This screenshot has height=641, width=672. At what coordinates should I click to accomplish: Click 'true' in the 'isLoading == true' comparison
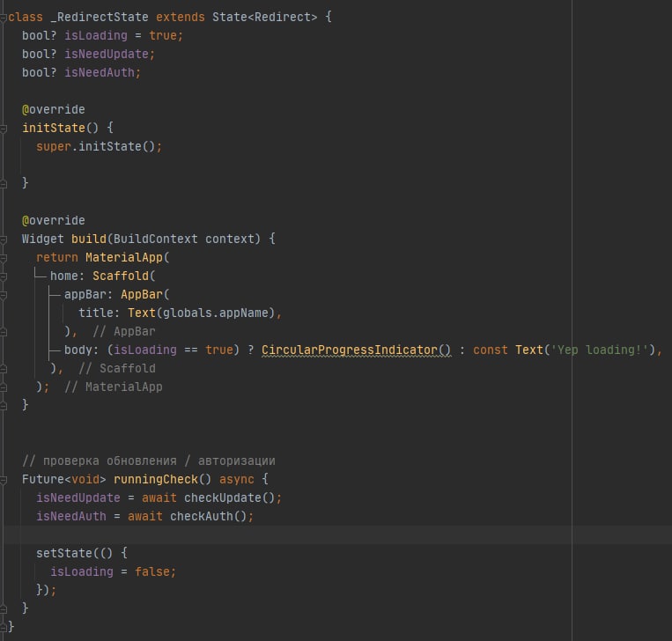pyautogui.click(x=219, y=350)
